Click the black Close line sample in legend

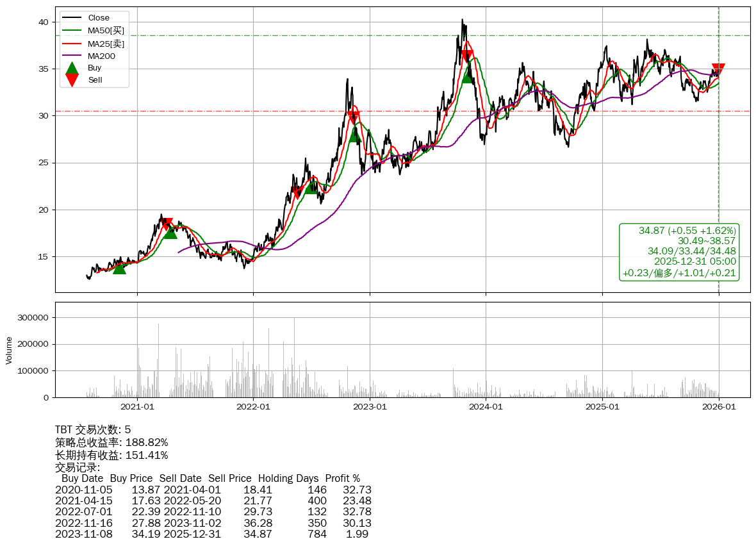click(72, 18)
